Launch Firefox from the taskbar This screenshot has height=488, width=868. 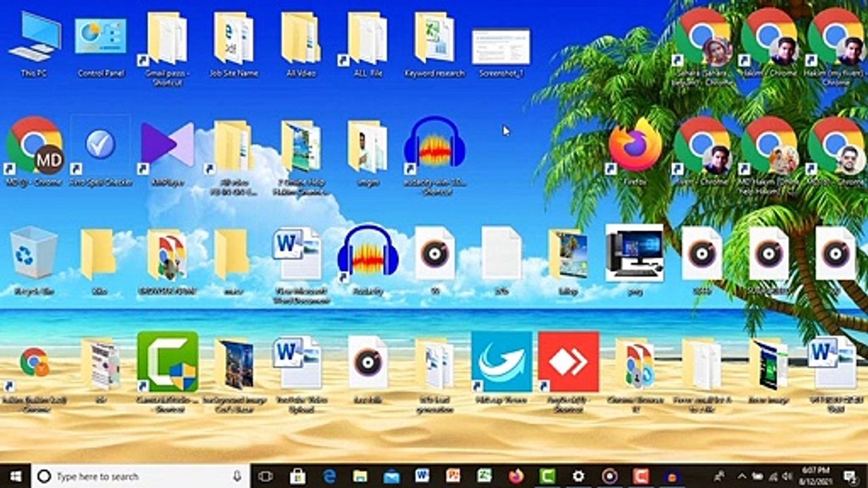point(516,476)
